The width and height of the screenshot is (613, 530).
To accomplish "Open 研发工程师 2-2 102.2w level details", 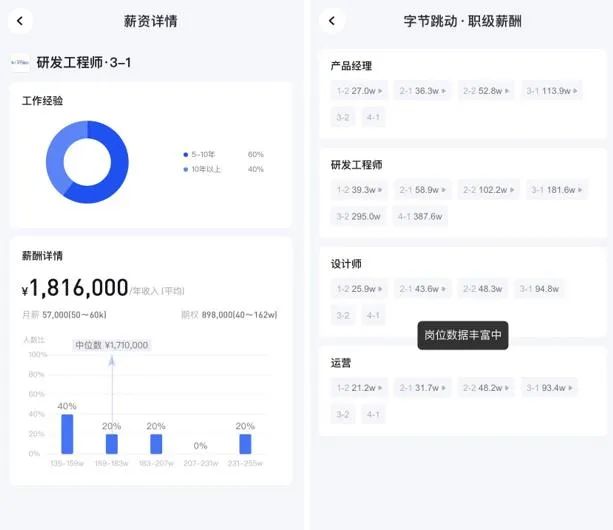I will tap(487, 189).
